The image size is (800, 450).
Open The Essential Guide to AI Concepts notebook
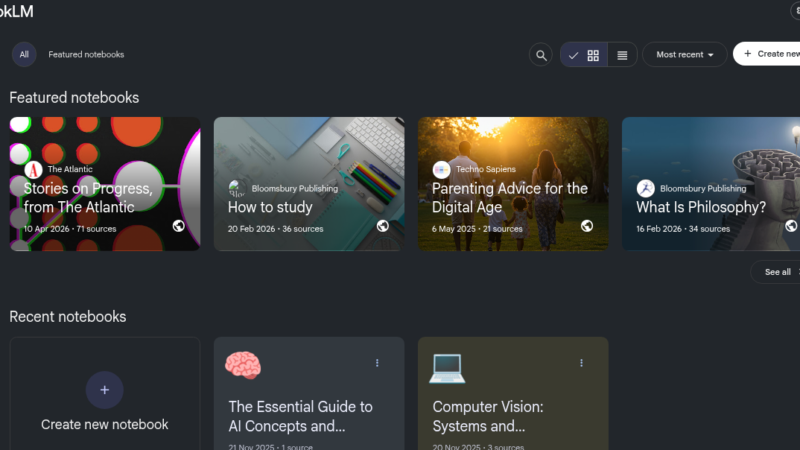tap(301, 416)
